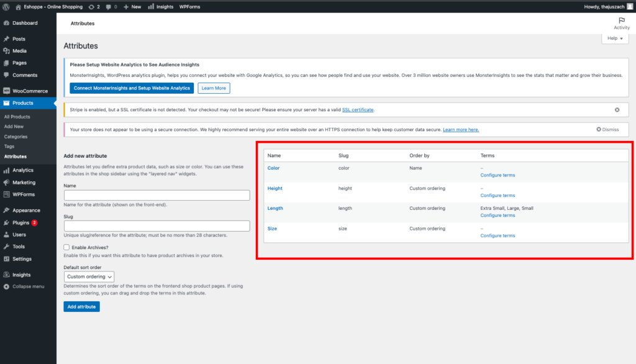Open the SSL certificate link
Image resolution: width=636 pixels, height=364 pixels.
click(x=358, y=110)
